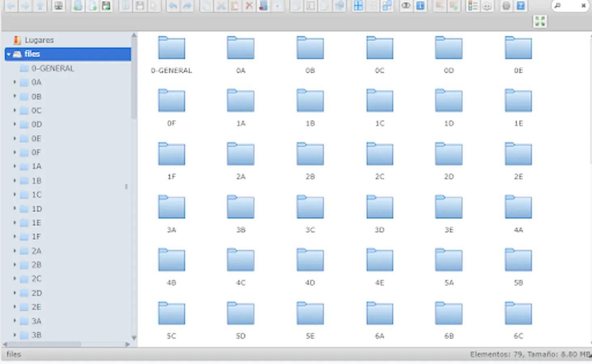Select the 5E folder icon
Screen dimensions: 592x364
[x=310, y=314]
